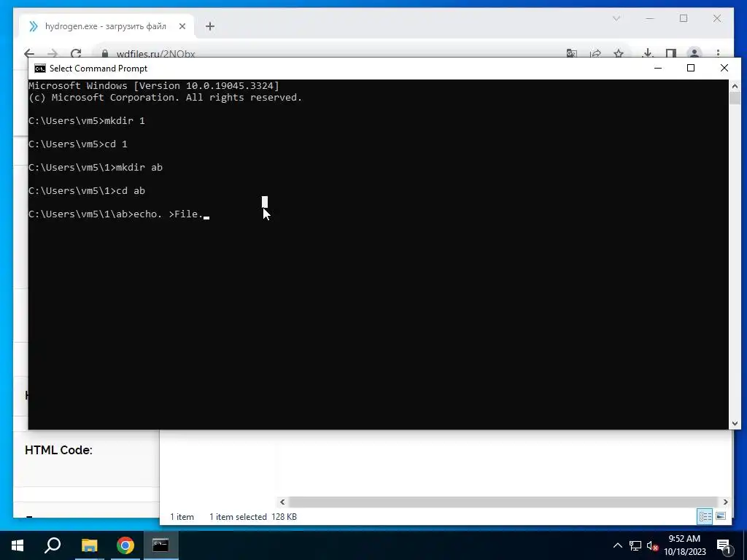Open the clock showing 9:52 AM
Viewport: 747px width, 560px height.
(x=684, y=545)
